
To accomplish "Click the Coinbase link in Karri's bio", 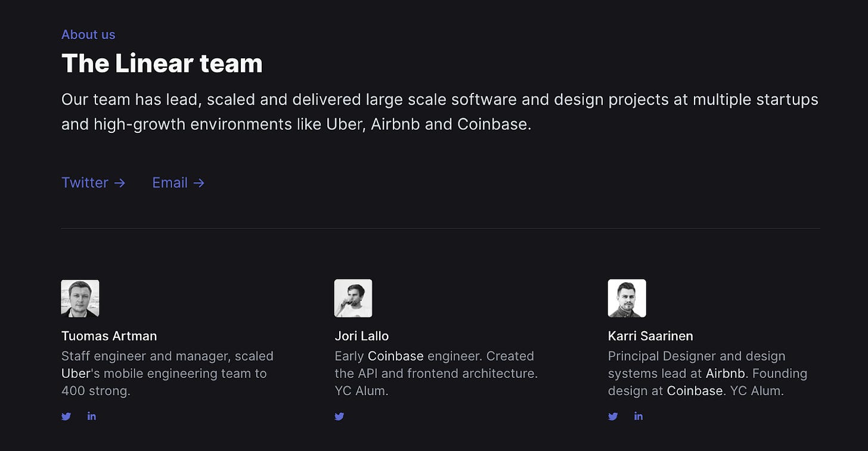I will (x=695, y=391).
